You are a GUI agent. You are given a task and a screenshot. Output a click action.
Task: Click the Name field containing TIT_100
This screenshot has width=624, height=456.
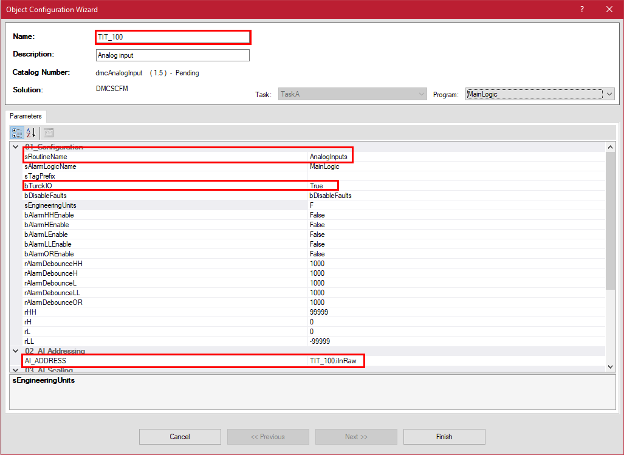pos(172,37)
